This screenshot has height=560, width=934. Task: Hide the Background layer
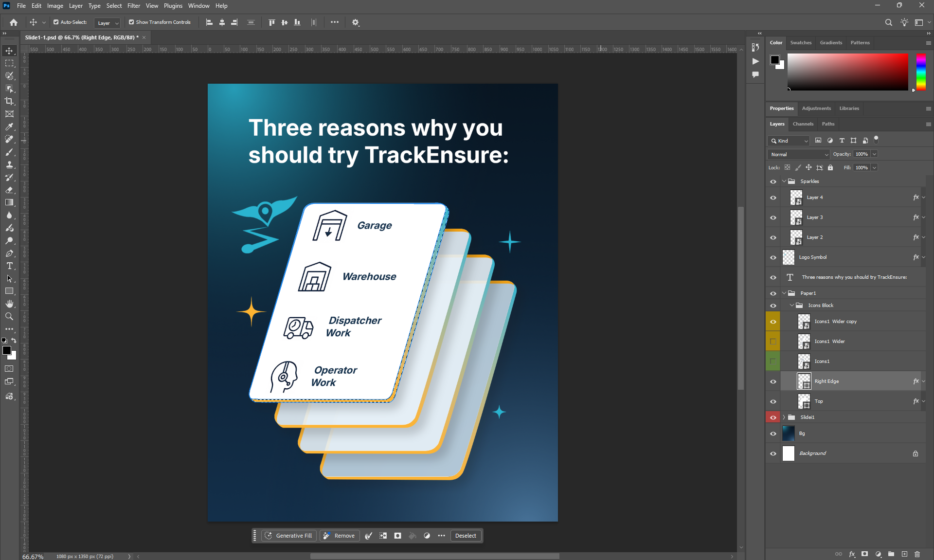773,453
